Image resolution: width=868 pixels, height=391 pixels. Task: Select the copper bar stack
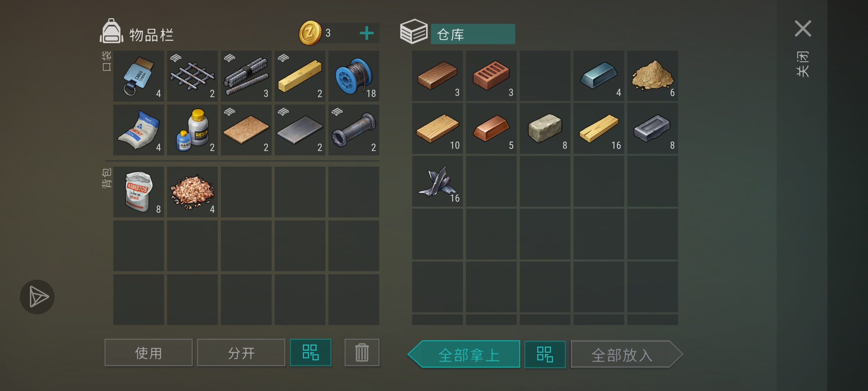coord(491,128)
